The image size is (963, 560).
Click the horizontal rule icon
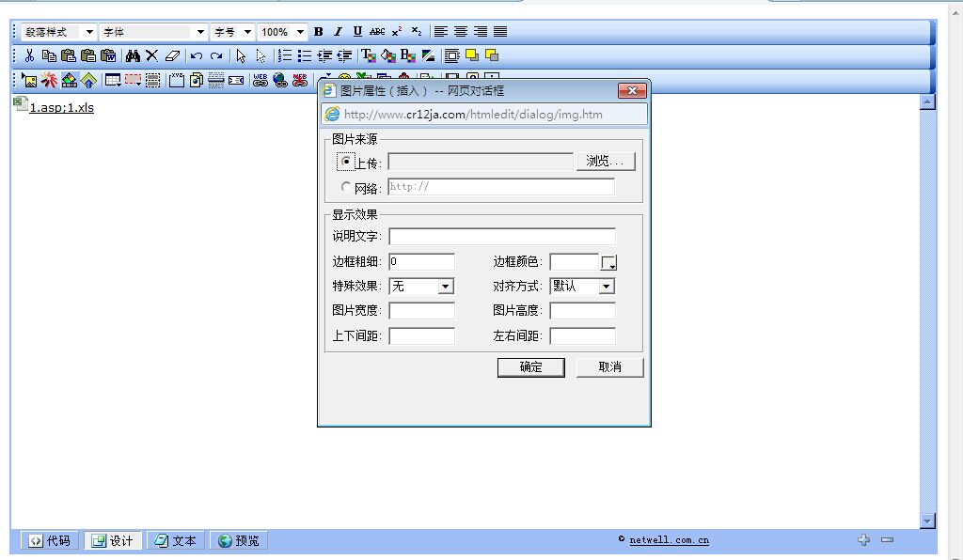point(216,80)
